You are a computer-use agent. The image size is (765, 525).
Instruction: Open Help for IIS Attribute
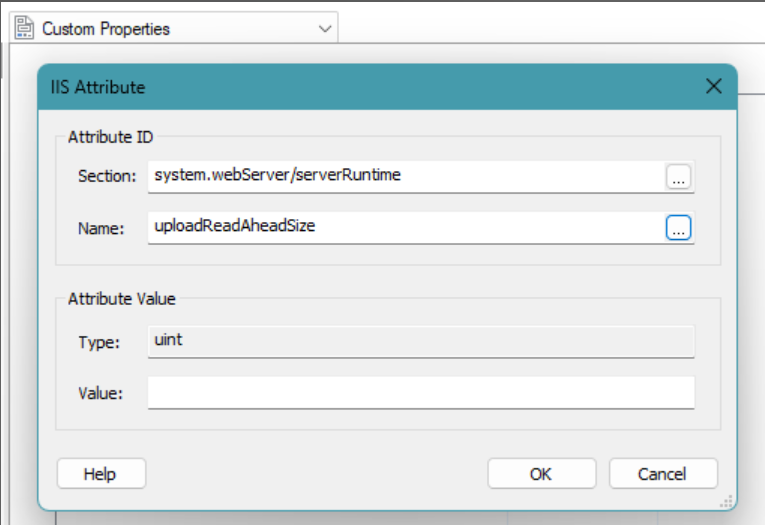coord(101,473)
